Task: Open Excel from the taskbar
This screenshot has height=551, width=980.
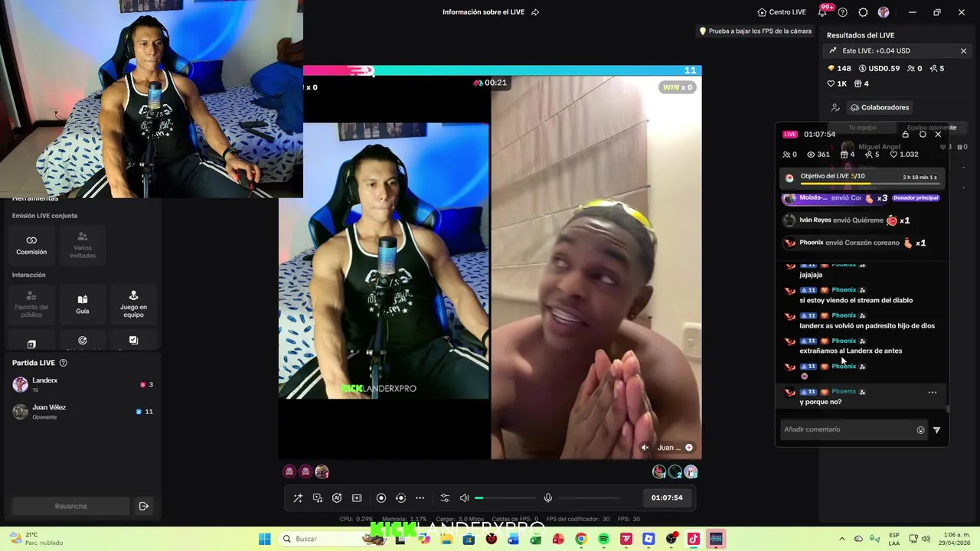Action: pyautogui.click(x=536, y=539)
